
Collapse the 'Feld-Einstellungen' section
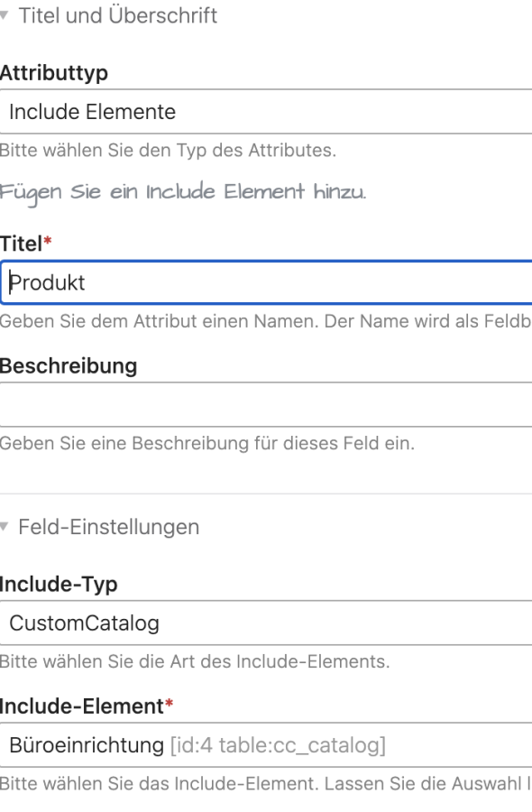[x=100, y=527]
